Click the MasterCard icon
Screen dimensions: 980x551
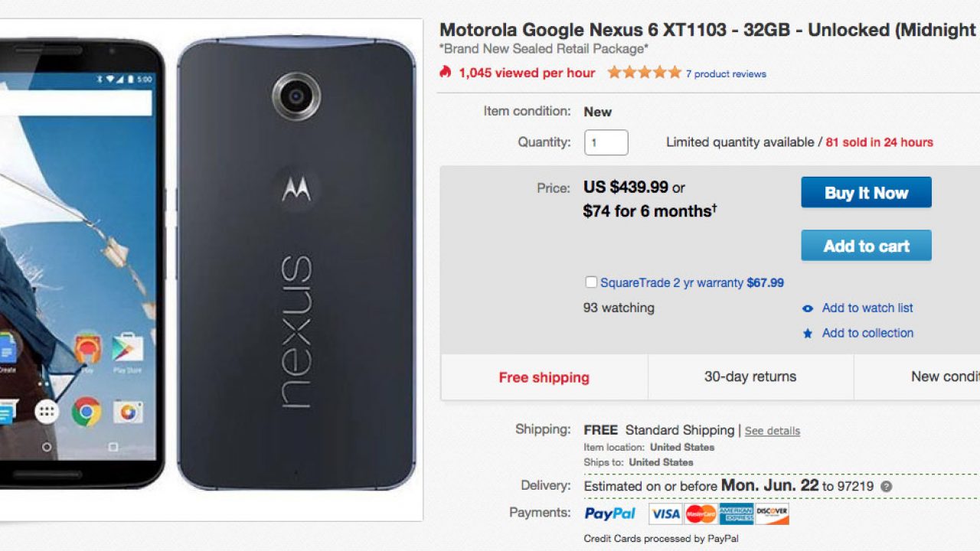pos(701,514)
